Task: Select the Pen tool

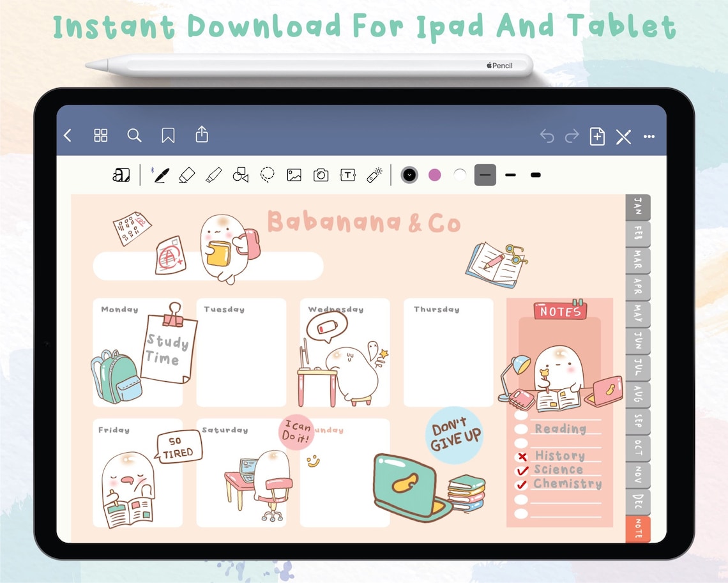Action: tap(160, 174)
